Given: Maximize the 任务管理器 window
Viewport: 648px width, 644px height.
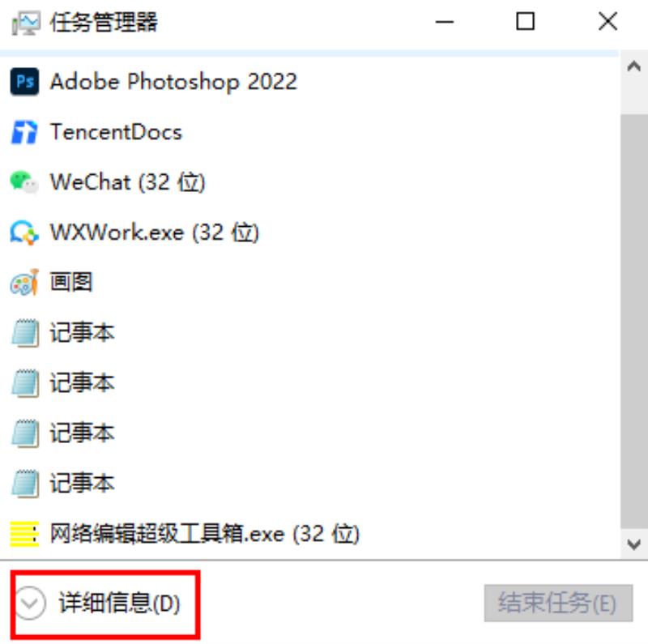Looking at the screenshot, I should pos(525,21).
